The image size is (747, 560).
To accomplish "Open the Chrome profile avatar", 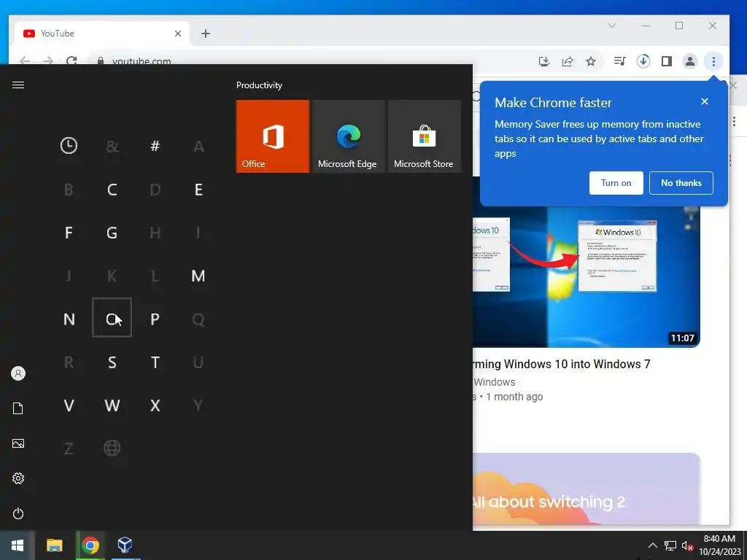I will pyautogui.click(x=690, y=61).
